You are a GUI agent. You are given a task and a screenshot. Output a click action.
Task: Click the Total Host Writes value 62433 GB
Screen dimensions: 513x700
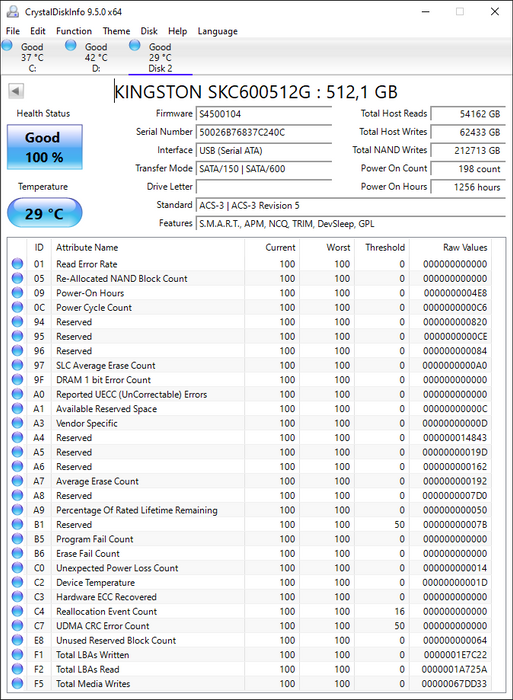click(468, 132)
